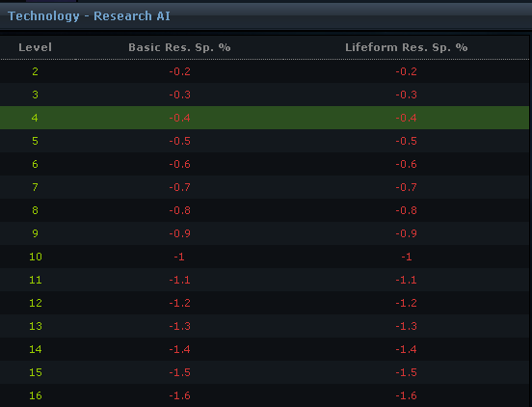Viewport: 532px width, 407px height.
Task: Click Lifeform Res. Sp. value for level 12
Action: click(406, 303)
